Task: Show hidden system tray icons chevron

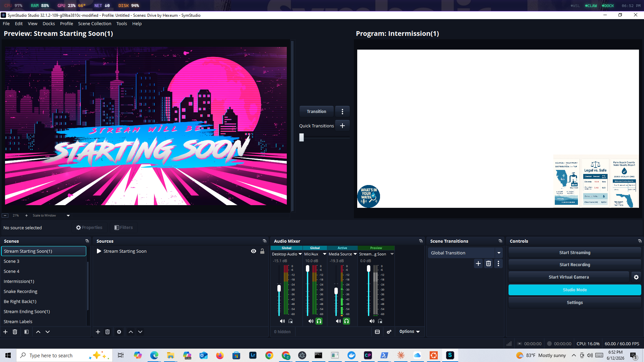Action: pos(574,355)
